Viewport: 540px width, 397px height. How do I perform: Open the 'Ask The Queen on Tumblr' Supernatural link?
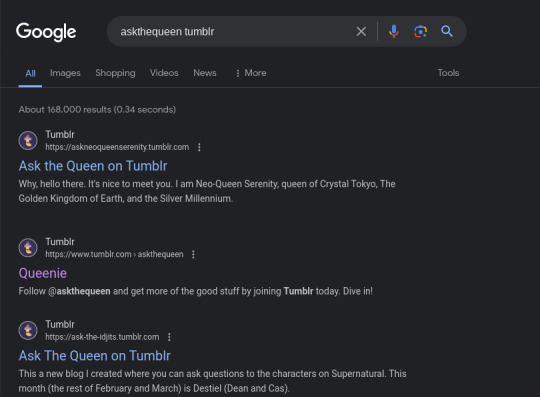pyautogui.click(x=95, y=356)
